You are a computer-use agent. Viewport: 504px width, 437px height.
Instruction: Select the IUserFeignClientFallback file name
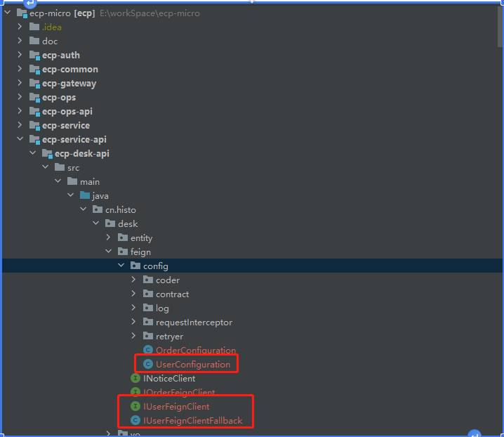click(193, 421)
